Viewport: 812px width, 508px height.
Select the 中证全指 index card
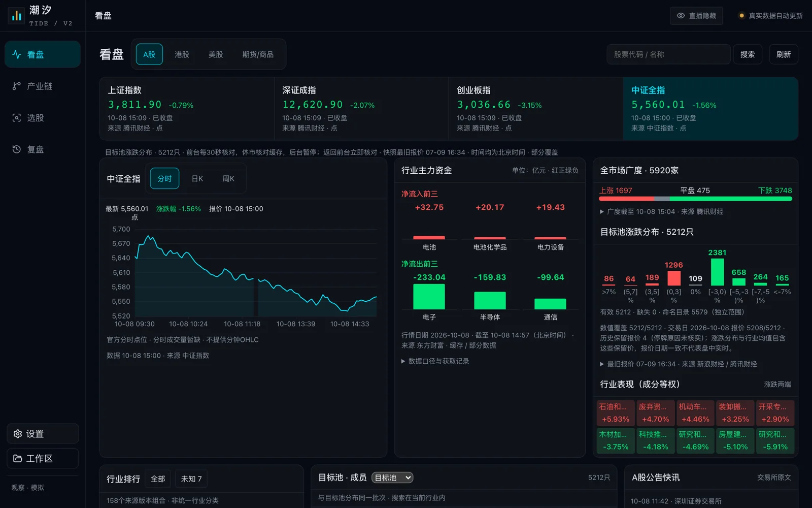click(x=710, y=109)
